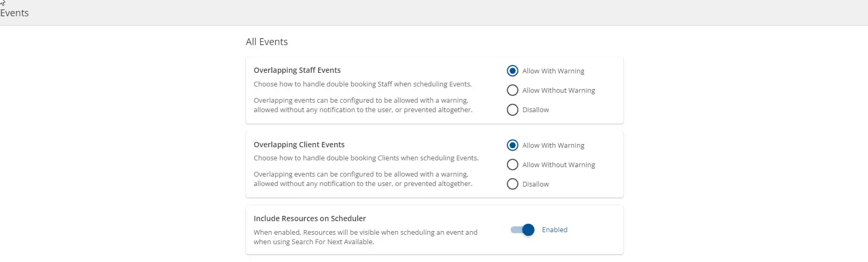Set Overlapping Staff Events to Disallow
868x262 pixels.
click(513, 110)
